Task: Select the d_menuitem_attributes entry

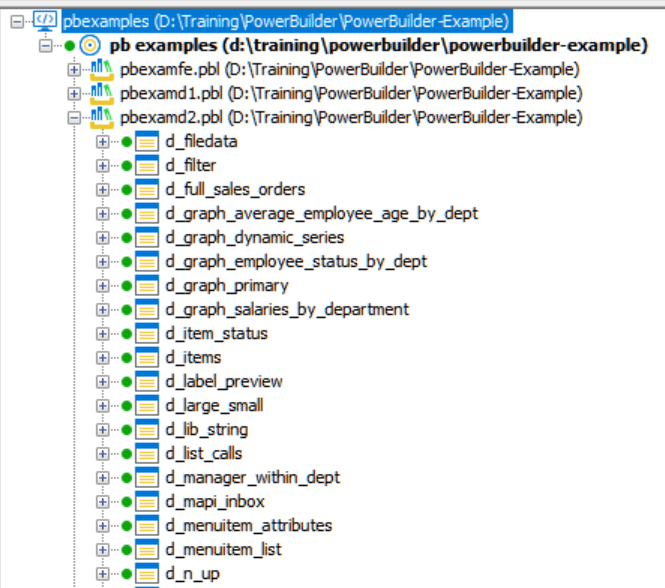Action: pos(249,526)
